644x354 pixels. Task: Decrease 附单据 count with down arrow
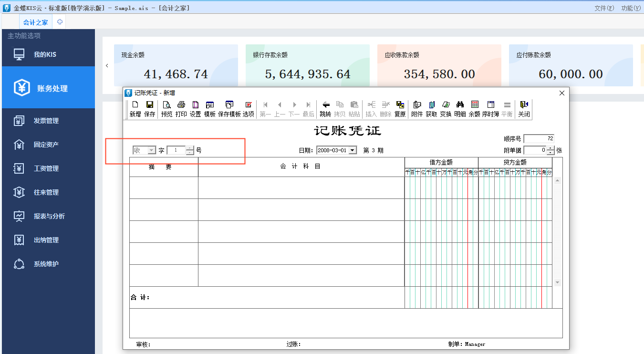pos(551,153)
